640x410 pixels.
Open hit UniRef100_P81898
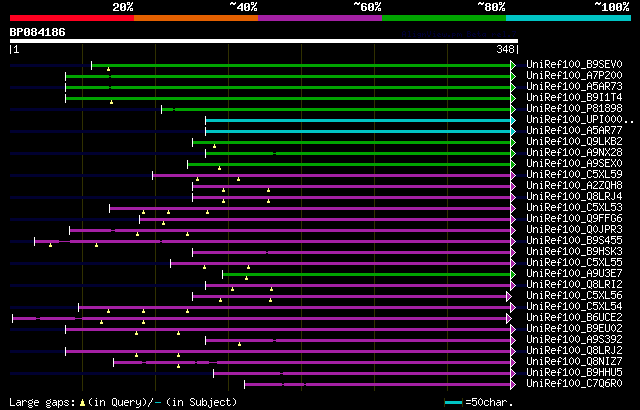(574, 109)
